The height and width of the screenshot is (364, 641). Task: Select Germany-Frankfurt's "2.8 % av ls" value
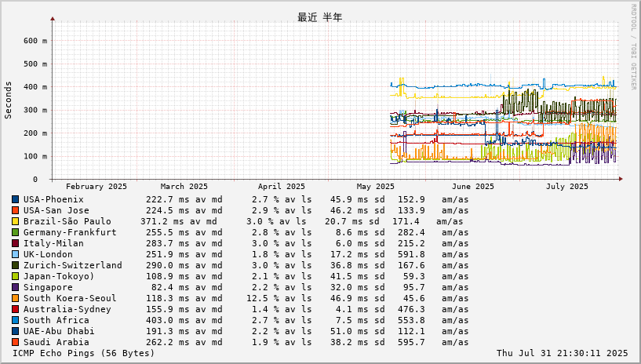point(282,232)
